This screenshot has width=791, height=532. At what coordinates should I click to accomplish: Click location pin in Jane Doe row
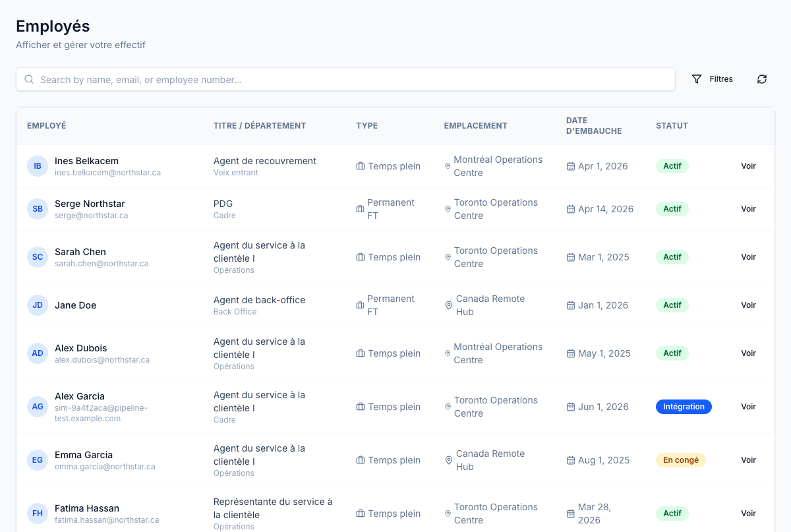pos(449,305)
